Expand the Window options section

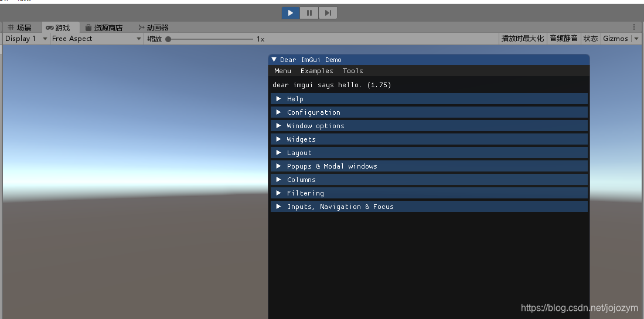(429, 126)
